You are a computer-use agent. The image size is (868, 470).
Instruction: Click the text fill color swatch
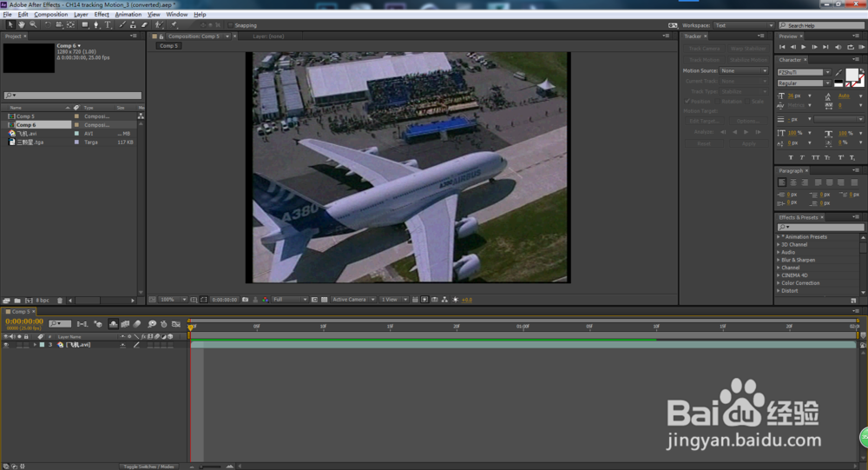852,75
